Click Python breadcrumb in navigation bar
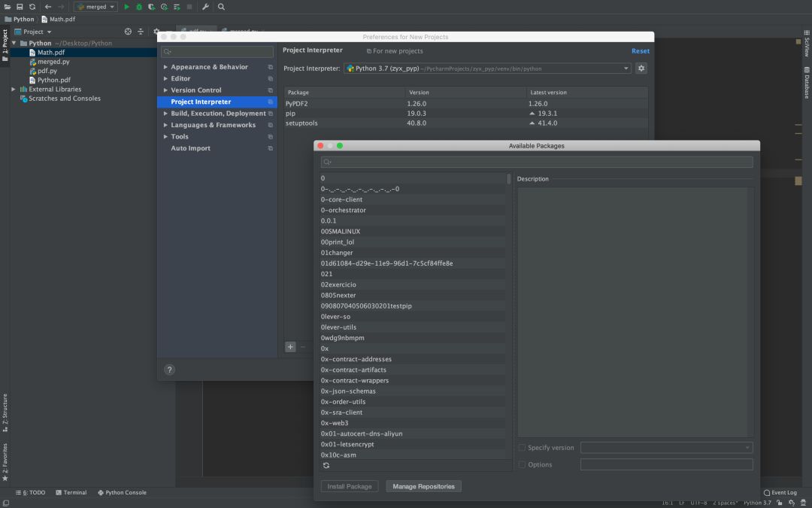812x508 pixels. pos(19,19)
